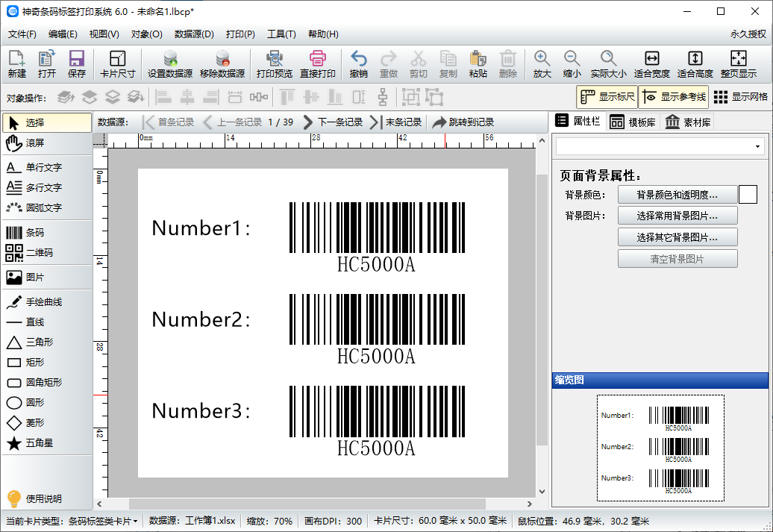
Task: Click the canvas vertical scrollbar down arrow
Action: (542, 492)
